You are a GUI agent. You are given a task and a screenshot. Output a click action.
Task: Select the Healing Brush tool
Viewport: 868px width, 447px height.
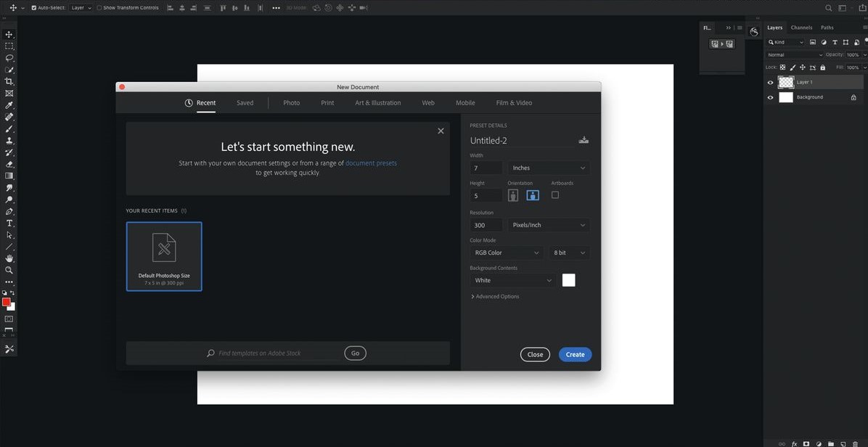pos(9,117)
